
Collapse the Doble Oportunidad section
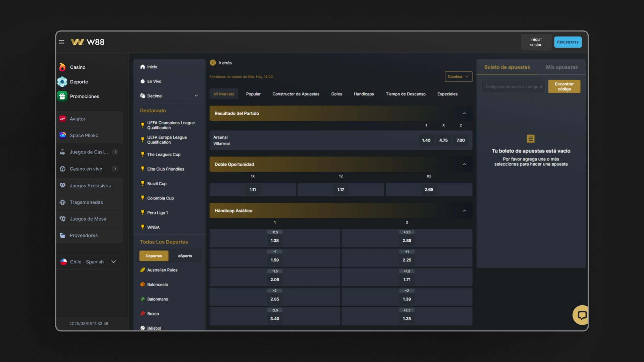click(465, 165)
